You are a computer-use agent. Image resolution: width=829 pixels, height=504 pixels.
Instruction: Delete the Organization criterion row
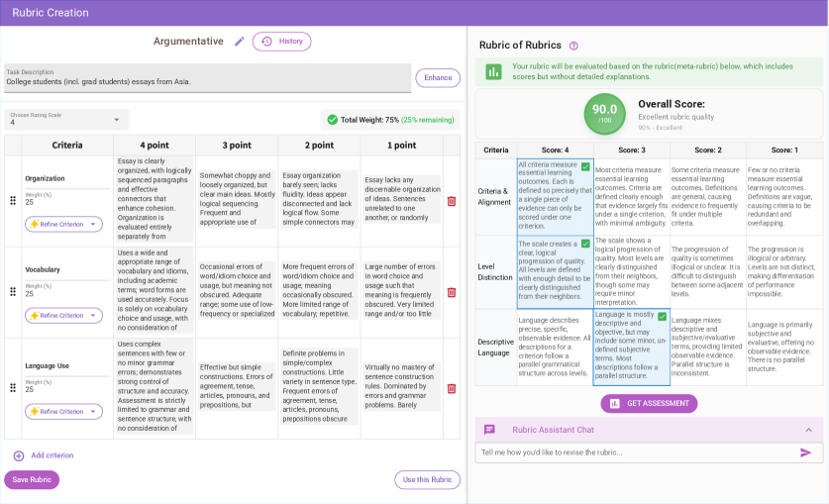pos(452,201)
